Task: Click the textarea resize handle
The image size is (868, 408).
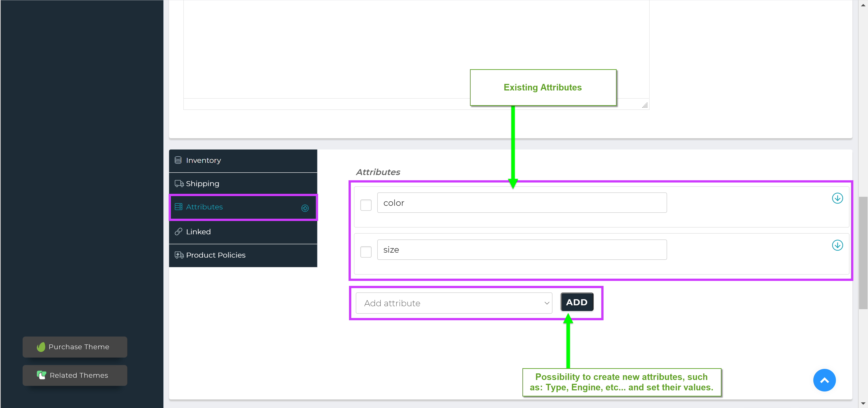Action: pos(645,106)
